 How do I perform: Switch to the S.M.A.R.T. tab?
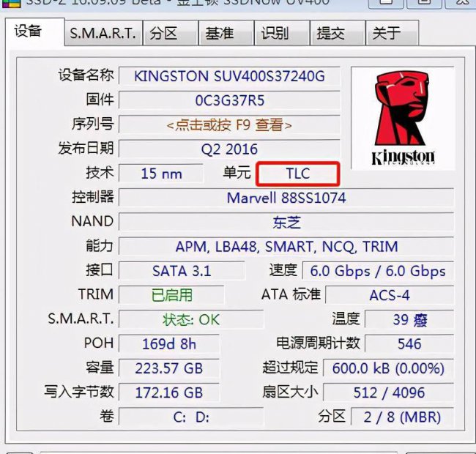click(x=103, y=33)
